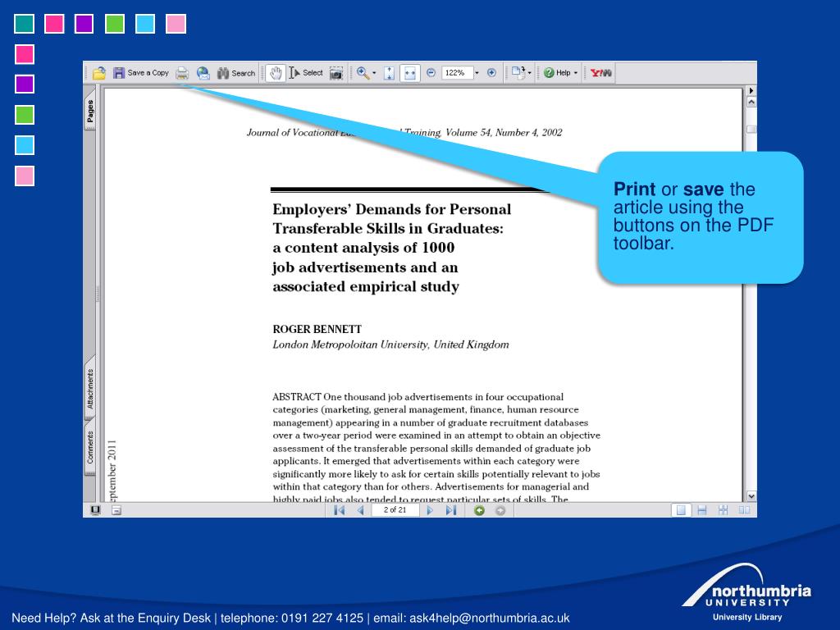The height and width of the screenshot is (630, 840).
Task: Go to previous view green arrow
Action: [x=479, y=510]
